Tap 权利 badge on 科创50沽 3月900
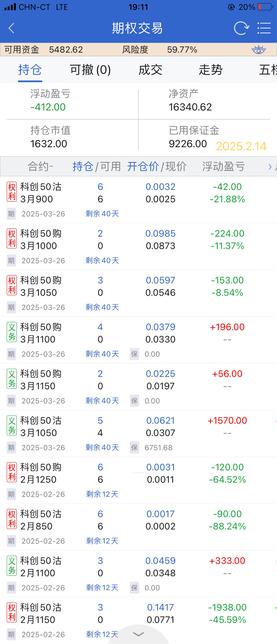This screenshot has width=277, height=644. point(12,192)
